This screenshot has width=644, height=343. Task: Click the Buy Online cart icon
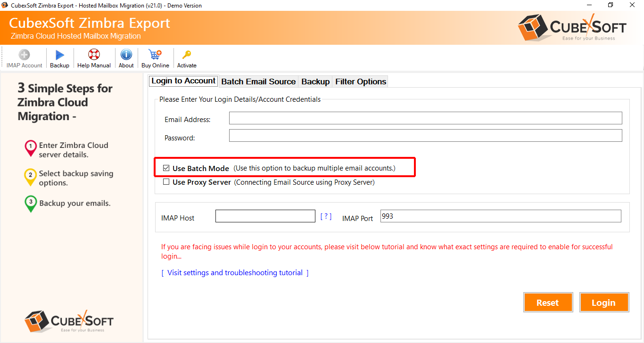pyautogui.click(x=155, y=55)
